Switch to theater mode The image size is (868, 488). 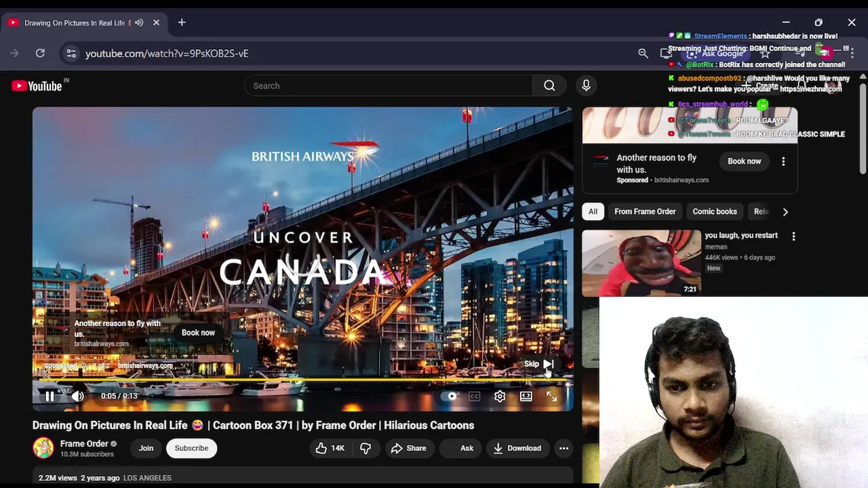526,396
